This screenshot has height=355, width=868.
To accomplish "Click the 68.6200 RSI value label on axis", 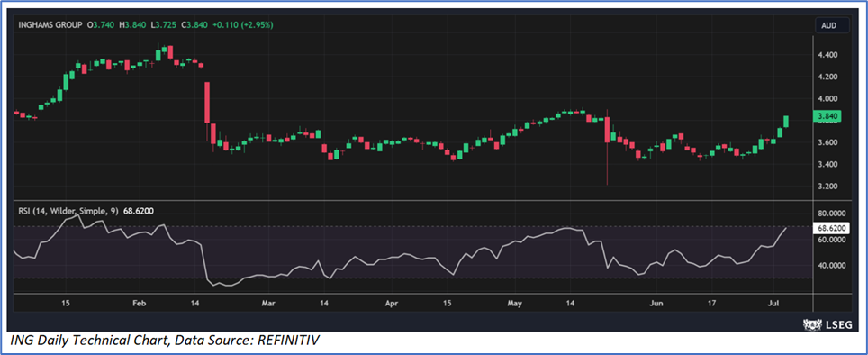I will point(830,228).
